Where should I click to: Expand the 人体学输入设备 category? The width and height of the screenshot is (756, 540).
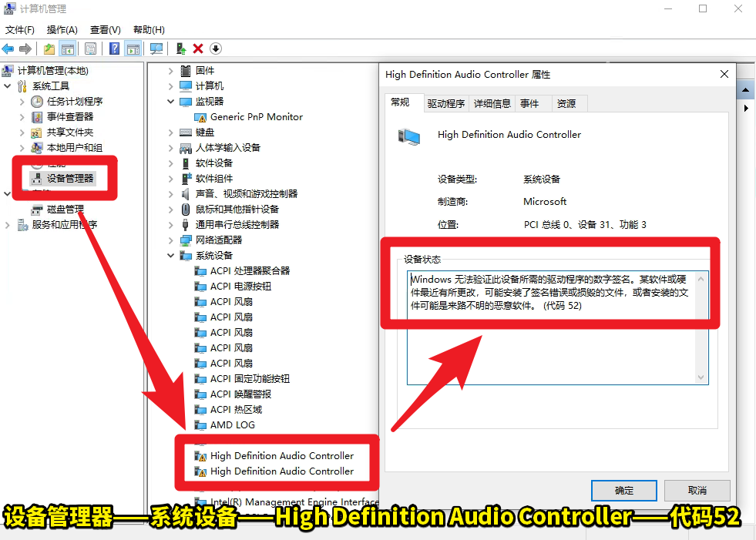coord(170,148)
